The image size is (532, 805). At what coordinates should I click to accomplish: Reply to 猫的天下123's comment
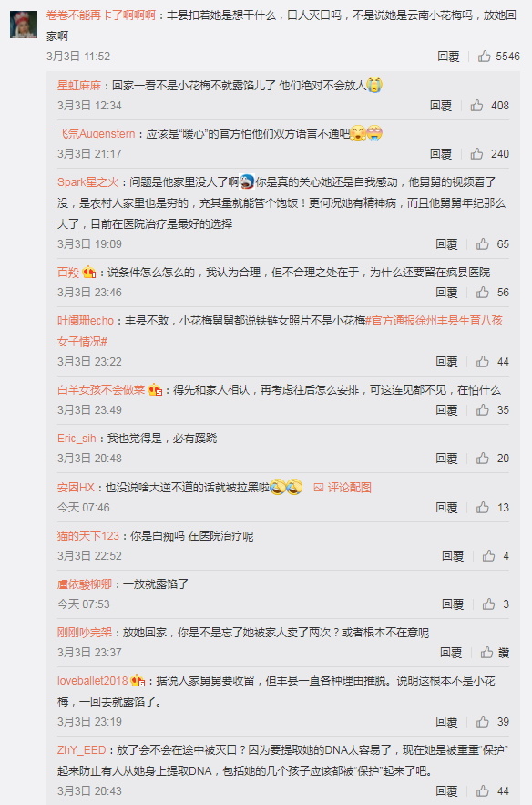point(453,555)
